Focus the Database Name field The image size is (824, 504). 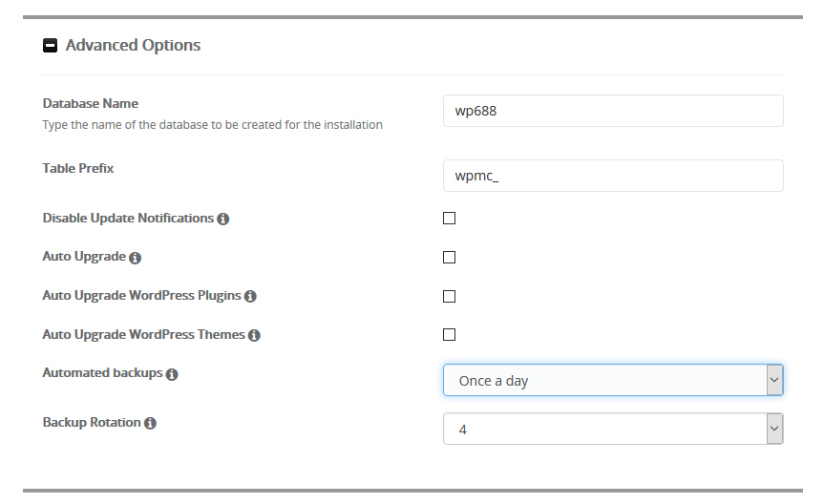point(613,111)
